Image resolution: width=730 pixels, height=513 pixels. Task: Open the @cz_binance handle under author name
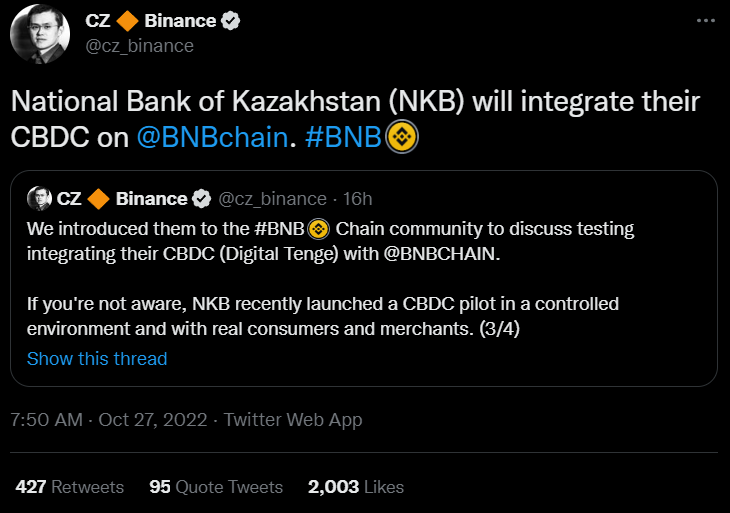(139, 46)
